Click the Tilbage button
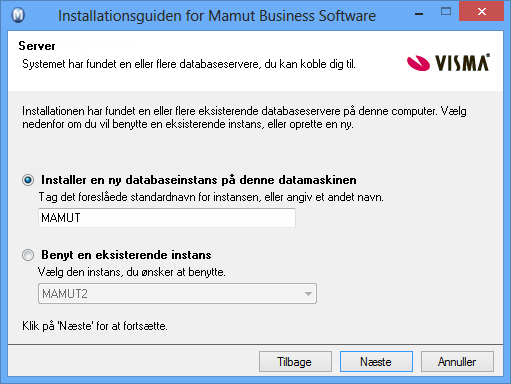 pyautogui.click(x=295, y=362)
